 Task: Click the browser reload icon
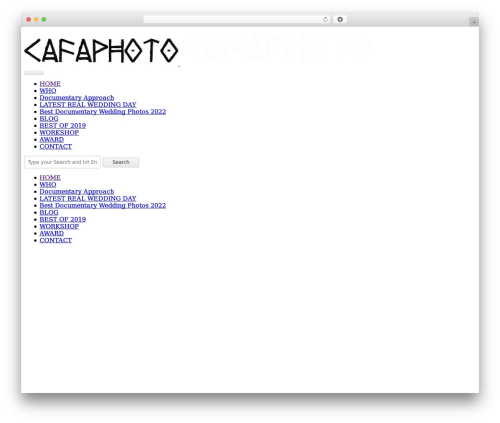pyautogui.click(x=325, y=20)
